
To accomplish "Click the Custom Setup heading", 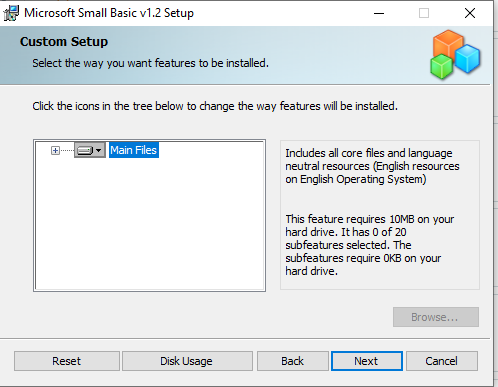I will click(x=64, y=42).
